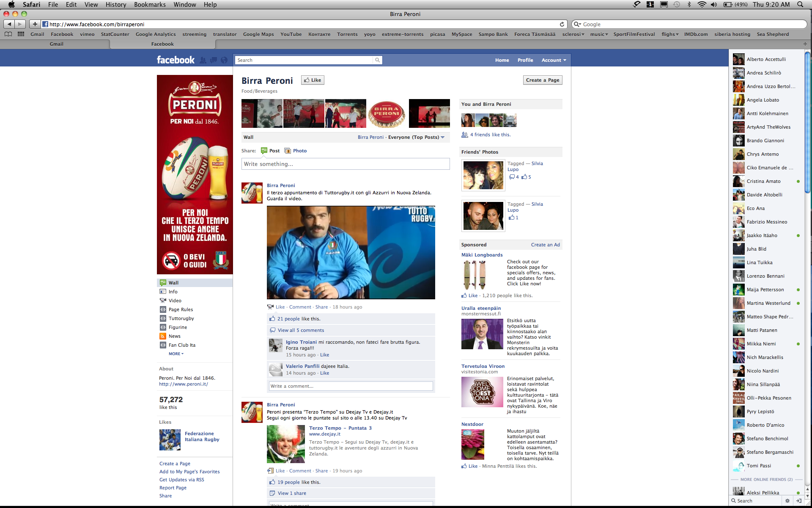Open View all 5 comments
The image size is (812, 508).
click(301, 330)
